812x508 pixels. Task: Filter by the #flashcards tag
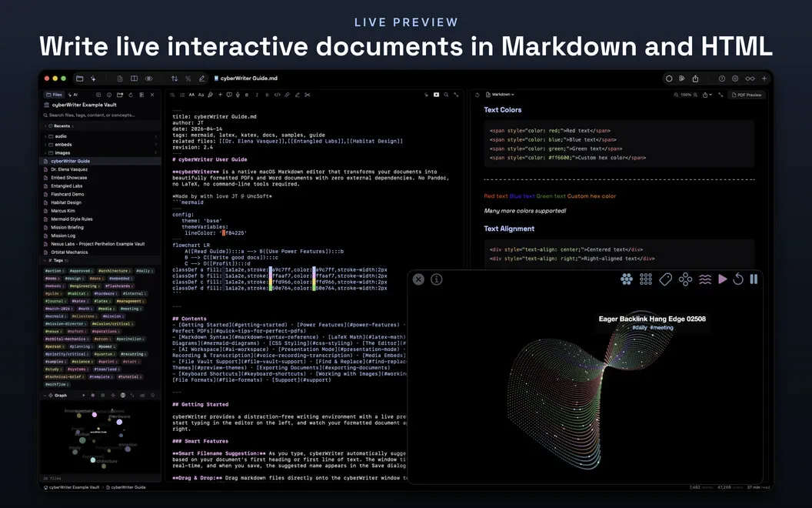pos(119,286)
